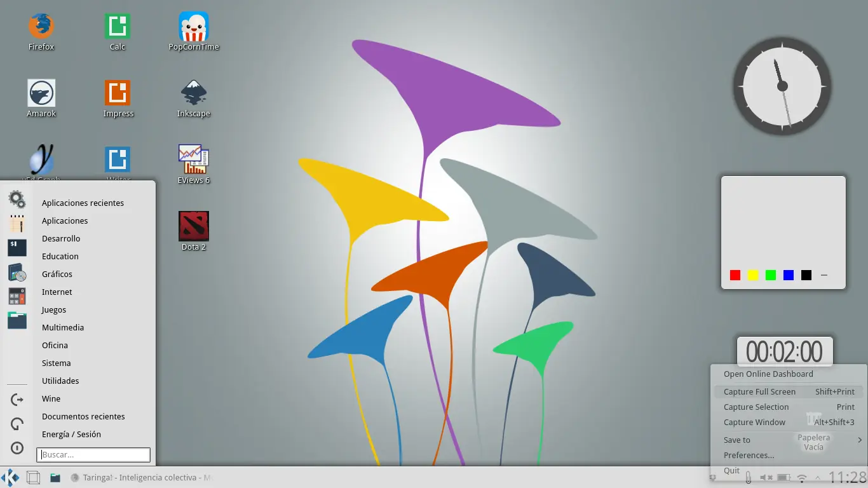Open the file manager taskbar icon

pyautogui.click(x=55, y=477)
